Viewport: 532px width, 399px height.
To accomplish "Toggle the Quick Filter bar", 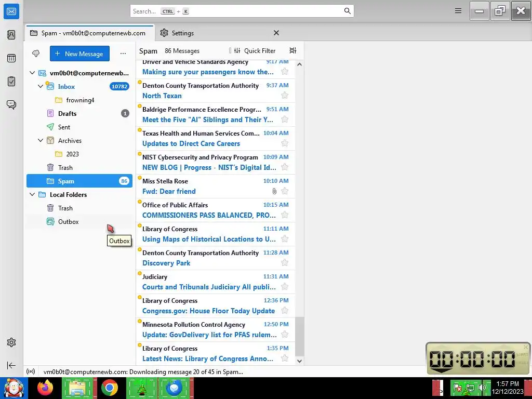I will [x=255, y=50].
